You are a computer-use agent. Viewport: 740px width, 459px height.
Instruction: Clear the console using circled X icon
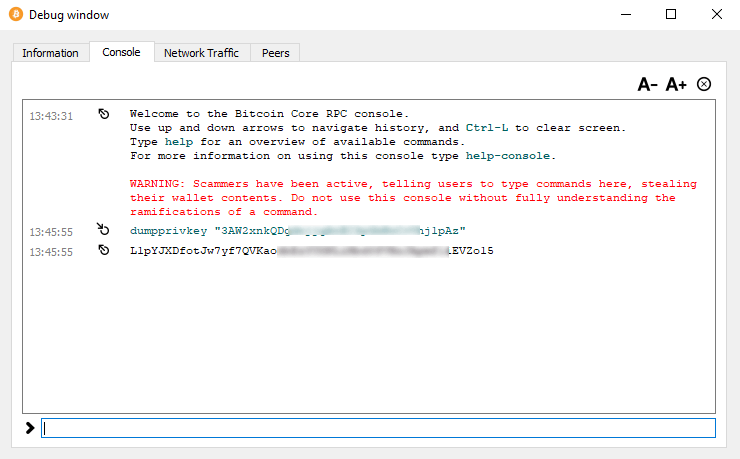(704, 85)
